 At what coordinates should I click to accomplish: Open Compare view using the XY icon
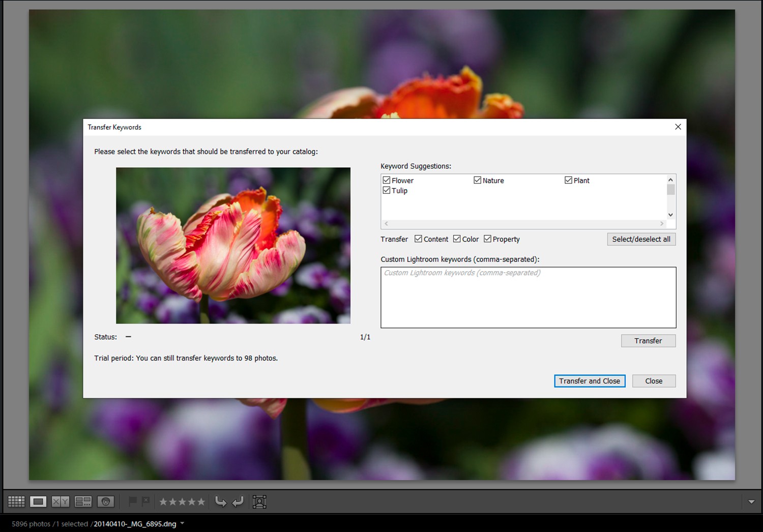click(60, 501)
